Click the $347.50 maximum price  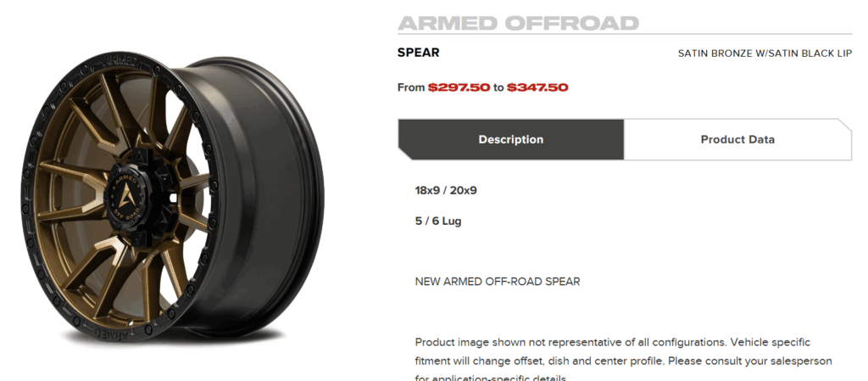(x=537, y=87)
